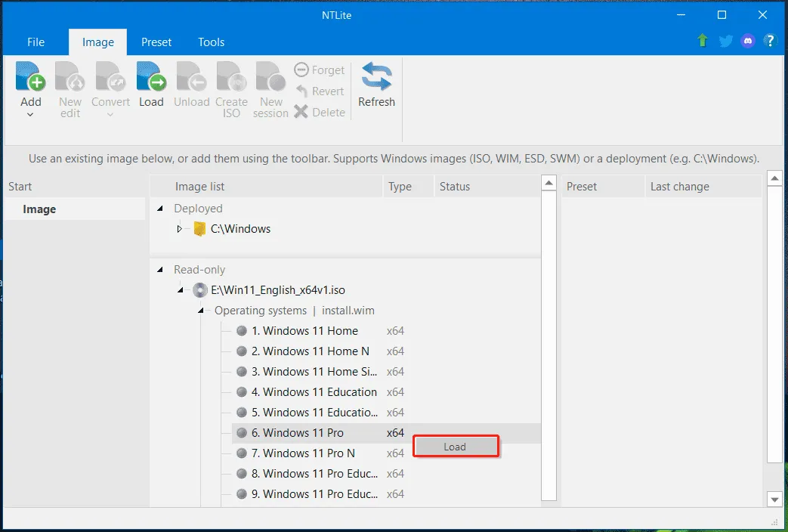Image resolution: width=788 pixels, height=532 pixels.
Task: Open the Discord link icon
Action: (748, 41)
